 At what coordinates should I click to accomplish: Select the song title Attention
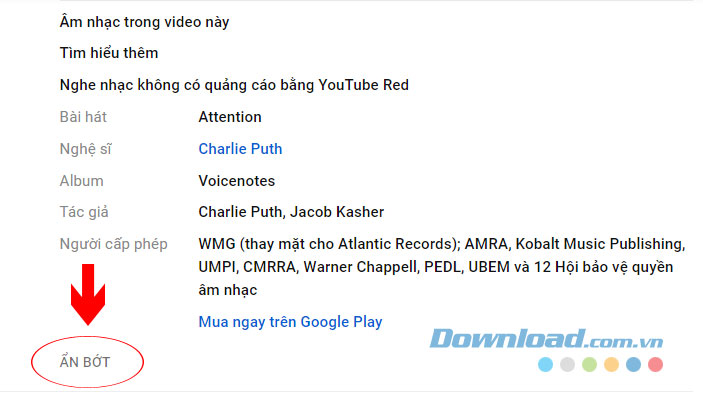pos(230,117)
